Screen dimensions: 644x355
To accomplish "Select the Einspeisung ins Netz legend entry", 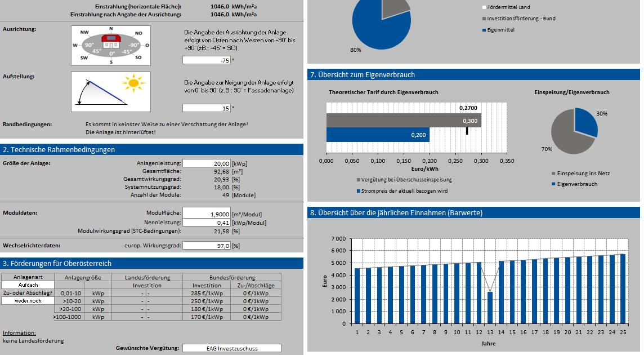I will click(x=579, y=174).
